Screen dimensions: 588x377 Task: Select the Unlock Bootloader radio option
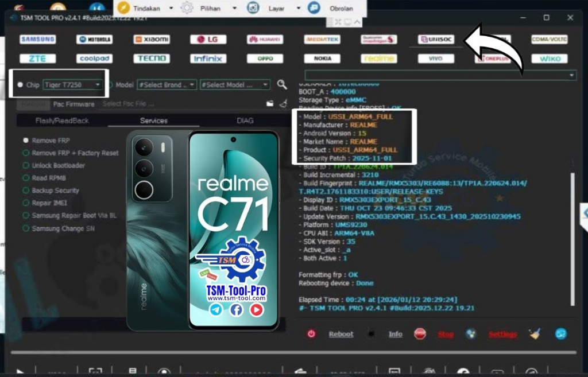tap(26, 165)
